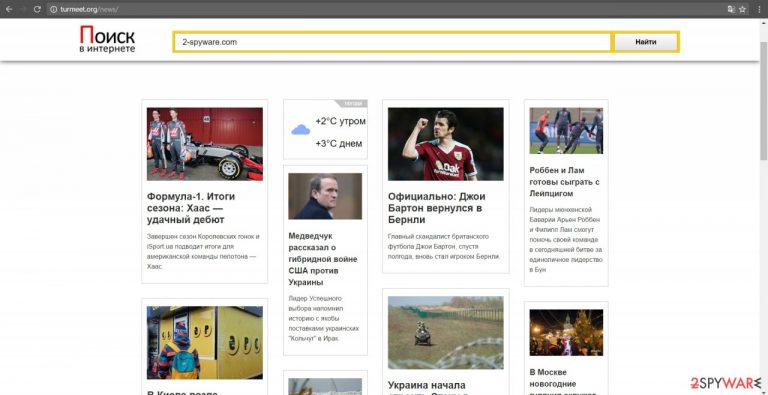Open Роббен и Лам headline link

565,182
